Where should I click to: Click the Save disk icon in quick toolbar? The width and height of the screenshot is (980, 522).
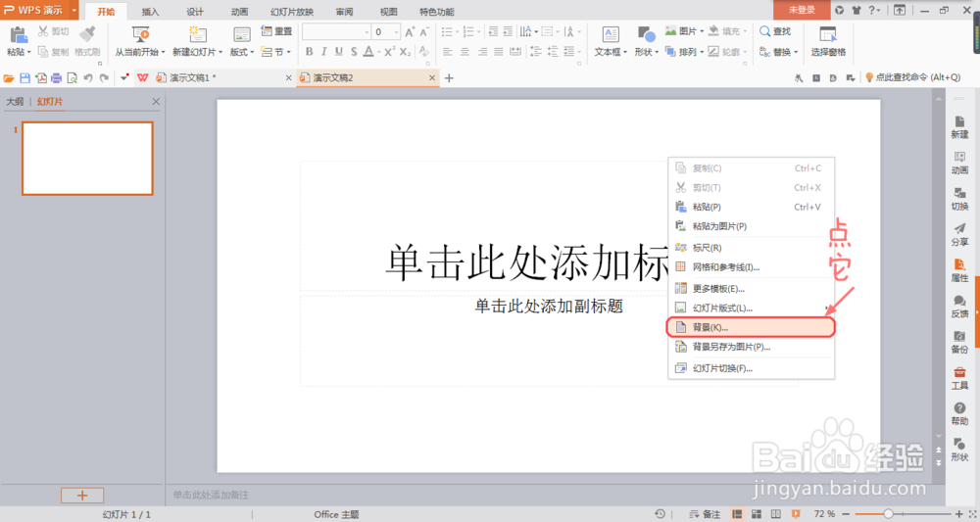click(x=25, y=78)
